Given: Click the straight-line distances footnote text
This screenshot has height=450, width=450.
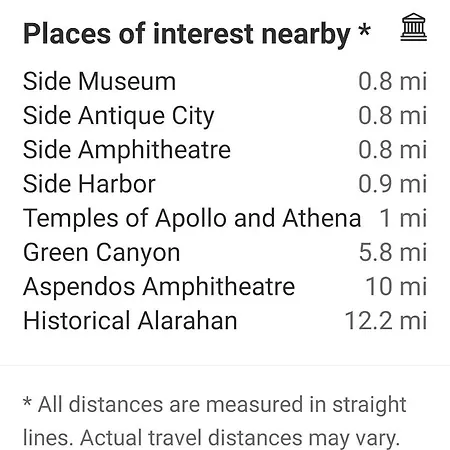Looking at the screenshot, I should 215,421.
